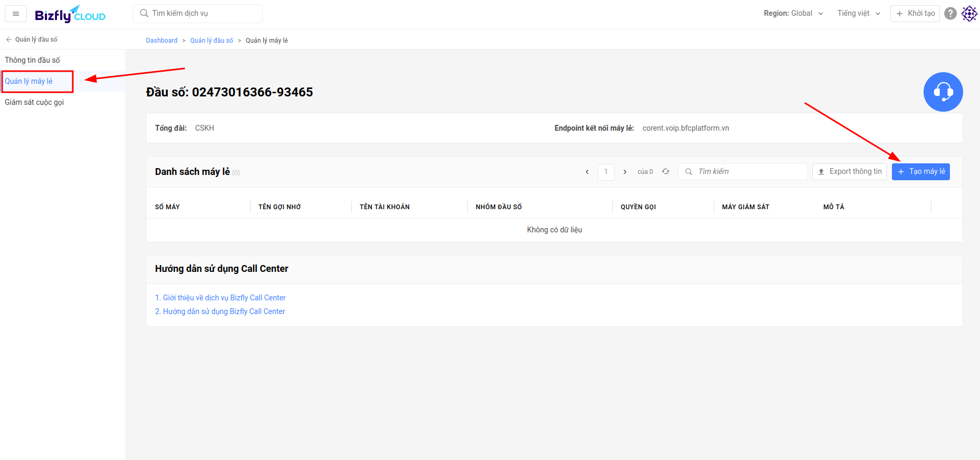Click Export thông tin button
Screen dimensions: 980x460
(x=849, y=172)
